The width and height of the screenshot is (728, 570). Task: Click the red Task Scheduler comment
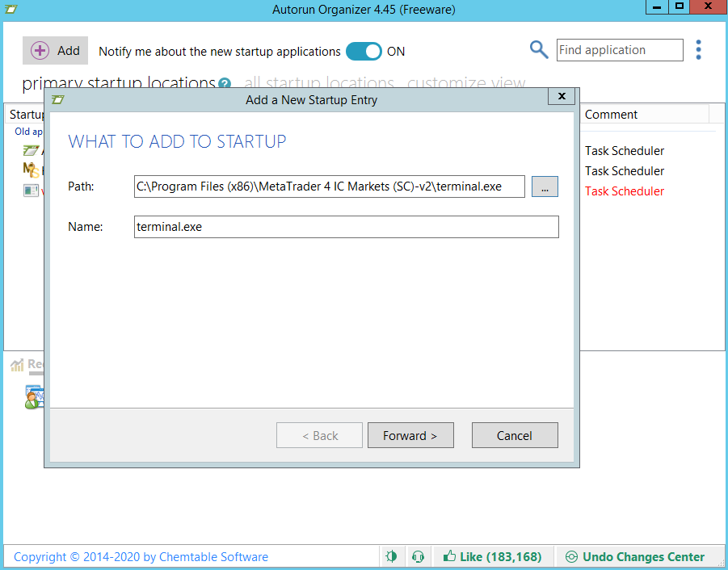point(625,191)
